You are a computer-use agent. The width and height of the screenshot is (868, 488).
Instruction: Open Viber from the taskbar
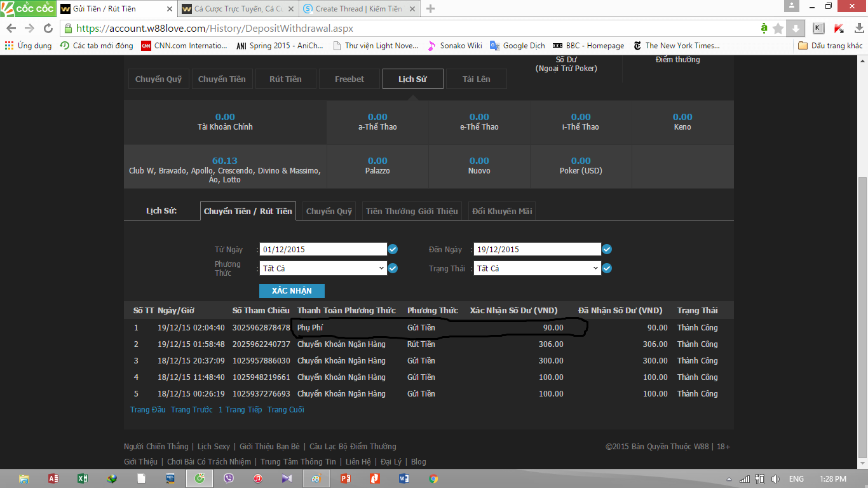click(229, 478)
